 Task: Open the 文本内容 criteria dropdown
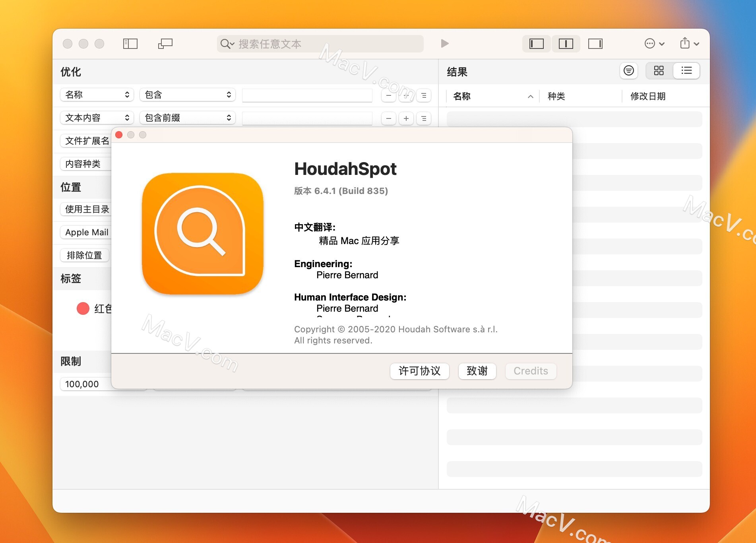(97, 118)
